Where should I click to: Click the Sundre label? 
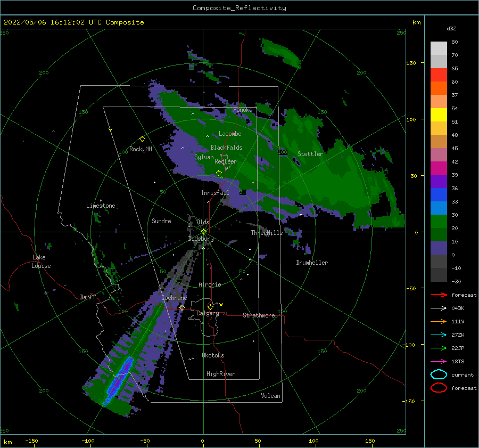(x=161, y=221)
